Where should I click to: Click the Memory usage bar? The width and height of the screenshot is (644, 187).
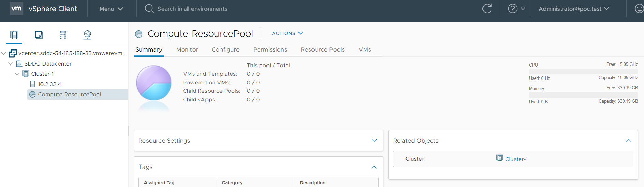pos(583,95)
